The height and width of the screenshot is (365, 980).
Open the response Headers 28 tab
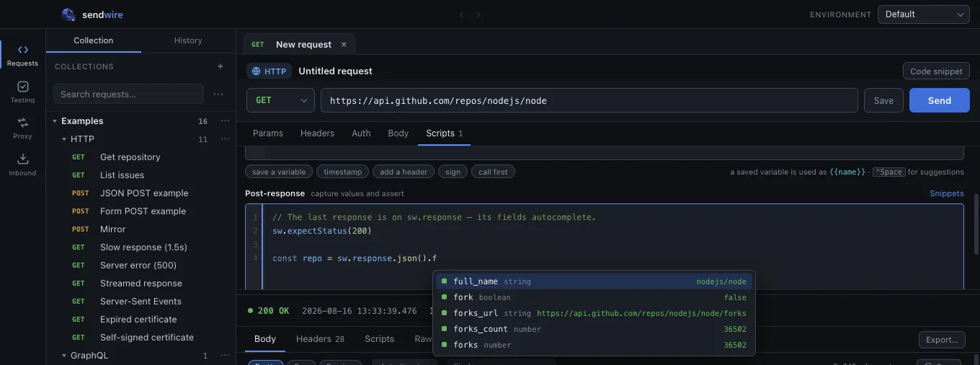click(x=320, y=339)
